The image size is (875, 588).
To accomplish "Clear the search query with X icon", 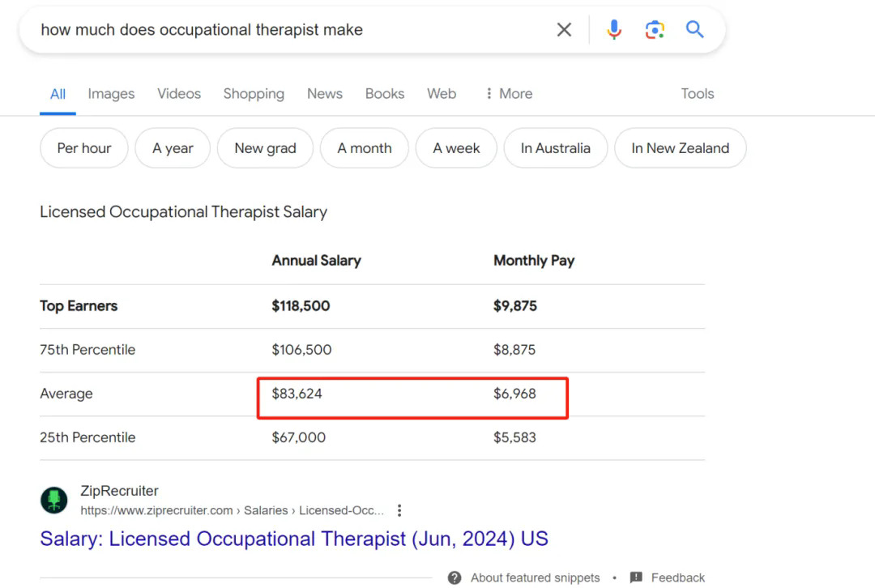I will pos(564,30).
